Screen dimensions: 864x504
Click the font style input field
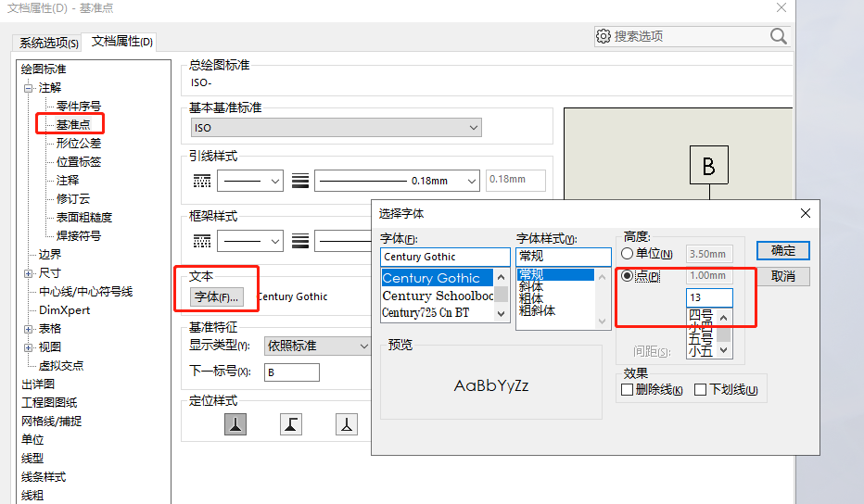click(x=563, y=257)
